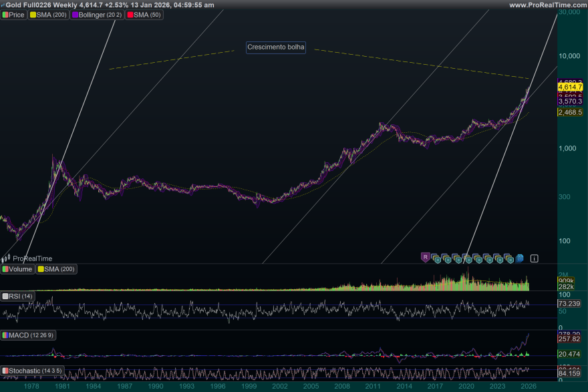Image resolution: width=588 pixels, height=392 pixels.
Task: Click the blue document stack icon
Action: pyautogui.click(x=520, y=257)
